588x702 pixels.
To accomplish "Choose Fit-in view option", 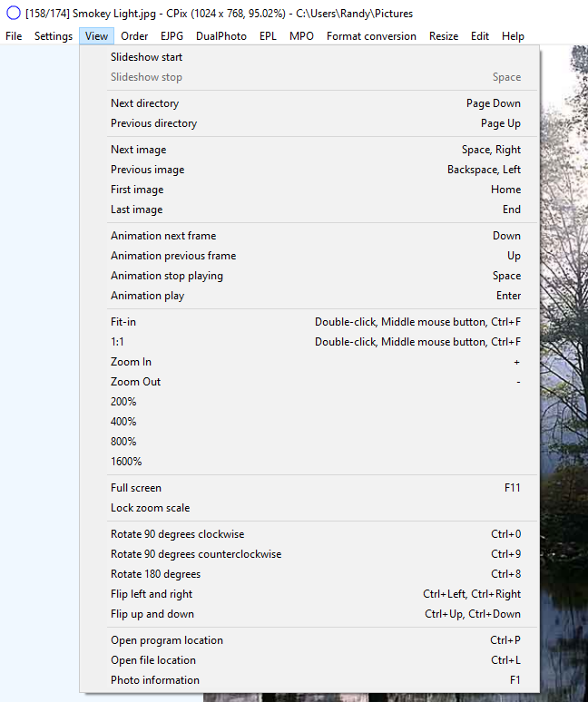I will pos(309,322).
